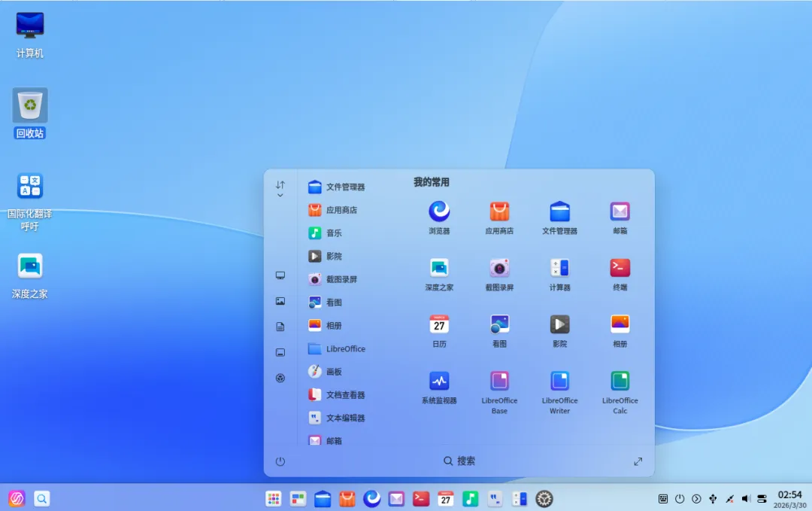This screenshot has width=812, height=511.
Task: Expand hidden tray icons arrow in dock
Action: pyautogui.click(x=696, y=498)
